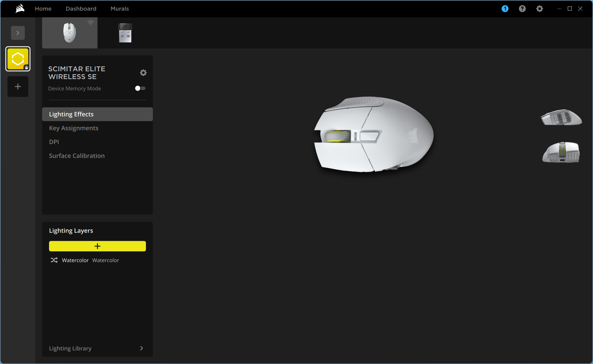Minimize the iCUE window
Viewport: 593px width, 364px height.
559,9
